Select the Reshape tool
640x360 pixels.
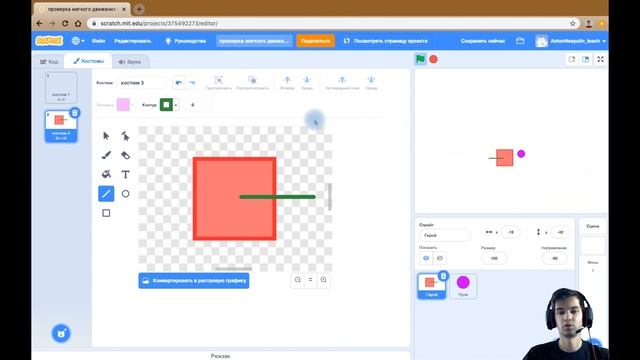(125, 136)
